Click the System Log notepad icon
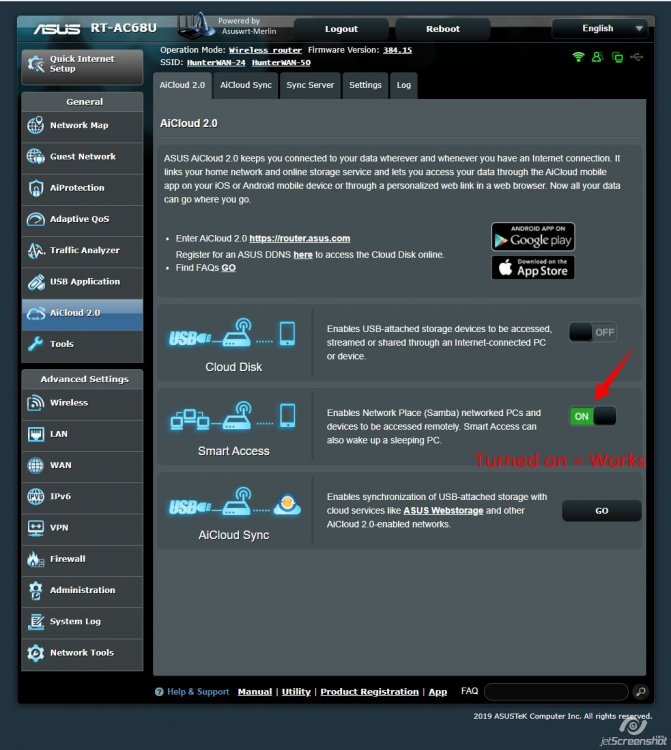 pyautogui.click(x=36, y=621)
